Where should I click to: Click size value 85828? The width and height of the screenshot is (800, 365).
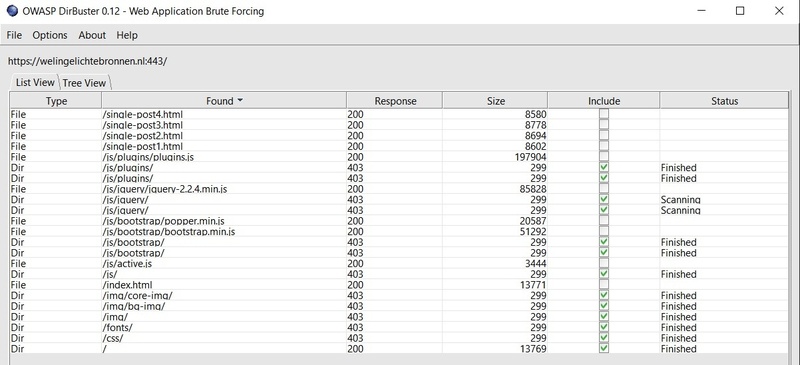(x=533, y=189)
